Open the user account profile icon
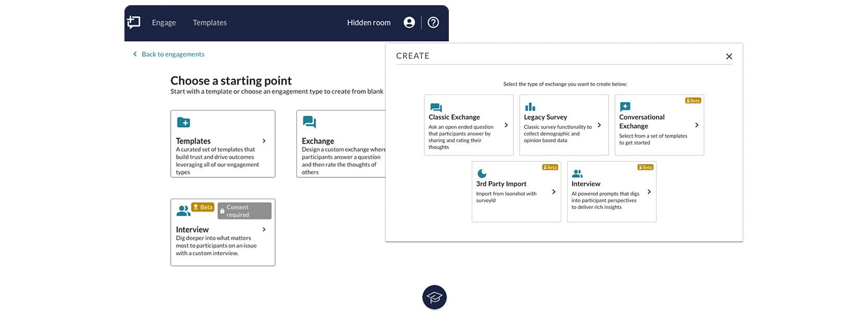Image resolution: width=868 pixels, height=333 pixels. click(x=409, y=22)
